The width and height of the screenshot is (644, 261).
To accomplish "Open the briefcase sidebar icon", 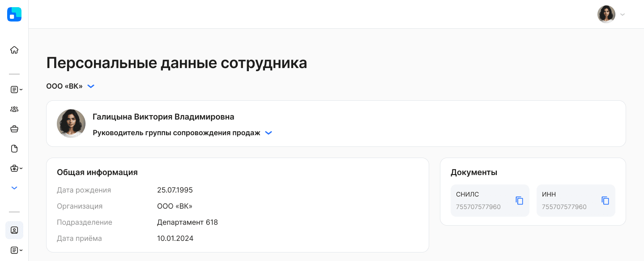I will [x=14, y=129].
